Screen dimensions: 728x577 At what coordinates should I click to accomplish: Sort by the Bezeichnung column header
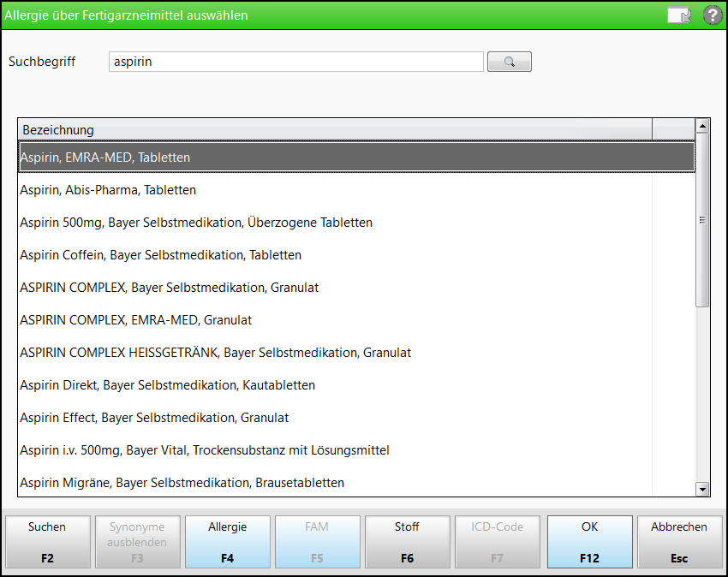(x=335, y=130)
